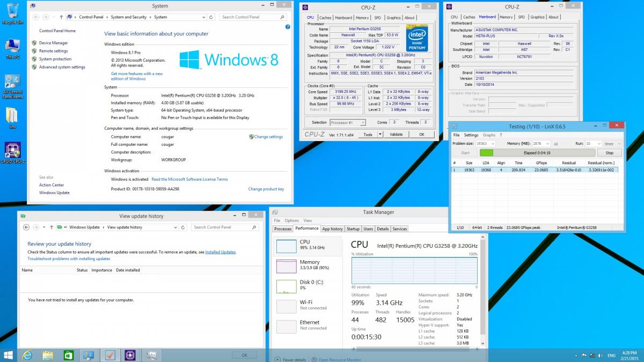644x362 pixels.
Task: Expand update history address bar dropdown
Action: (175, 227)
